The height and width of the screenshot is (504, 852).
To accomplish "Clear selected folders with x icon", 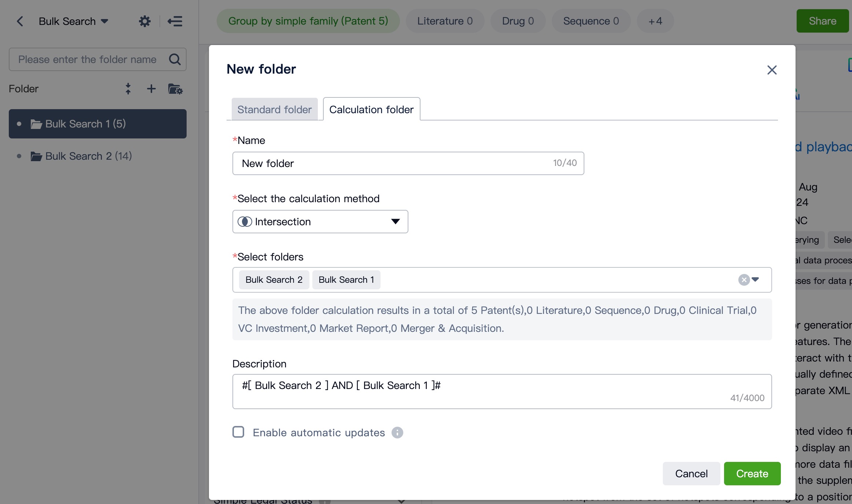I will point(744,280).
